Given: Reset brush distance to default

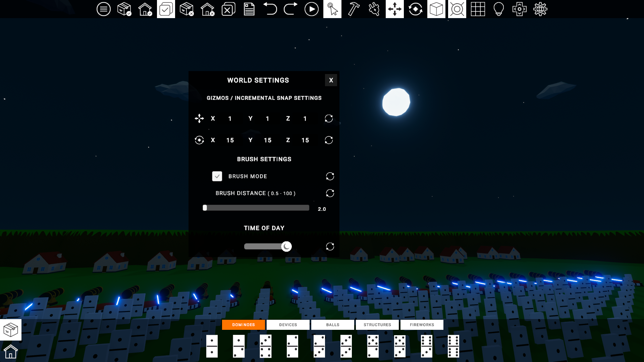Looking at the screenshot, I should (330, 193).
